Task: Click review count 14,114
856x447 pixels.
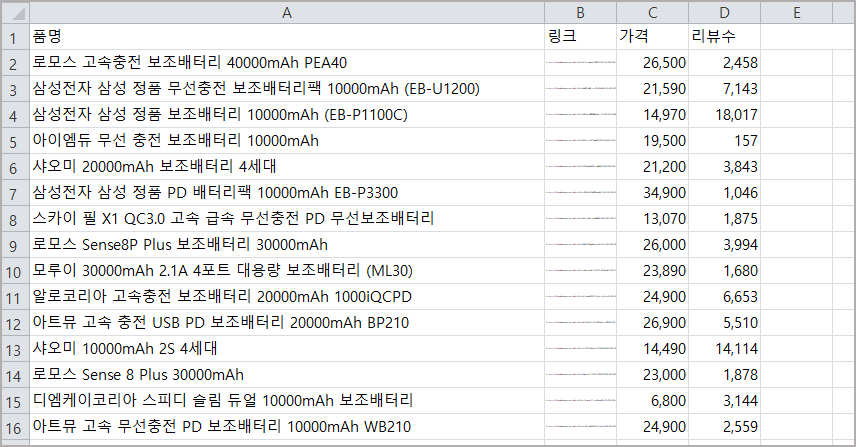Action: pos(724,349)
